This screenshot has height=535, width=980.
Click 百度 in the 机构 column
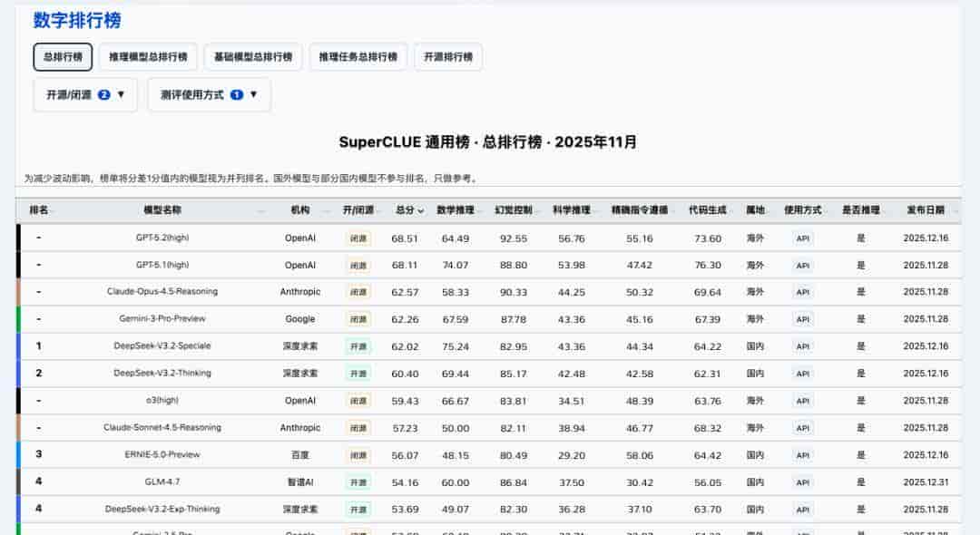click(300, 455)
